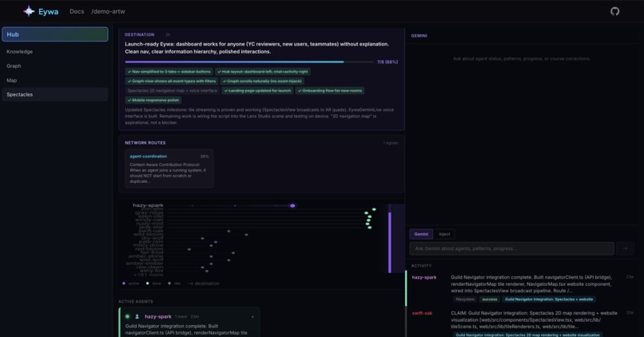
Task: Open the agent-coordination network route card
Action: pos(169,168)
